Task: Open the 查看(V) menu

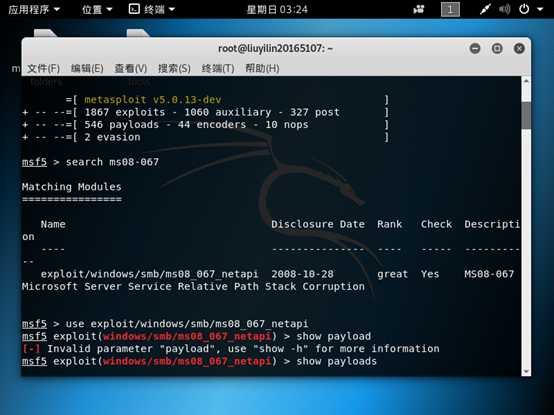Action: coord(131,68)
